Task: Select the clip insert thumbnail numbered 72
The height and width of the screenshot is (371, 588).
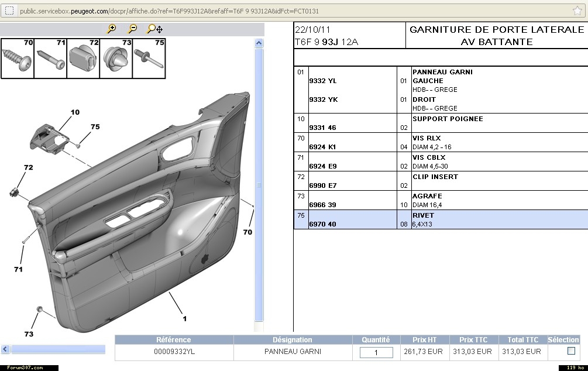Action: point(83,59)
